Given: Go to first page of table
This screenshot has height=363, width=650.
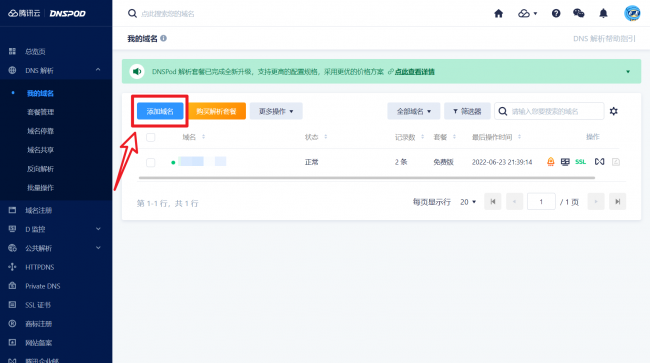Looking at the screenshot, I should point(493,202).
